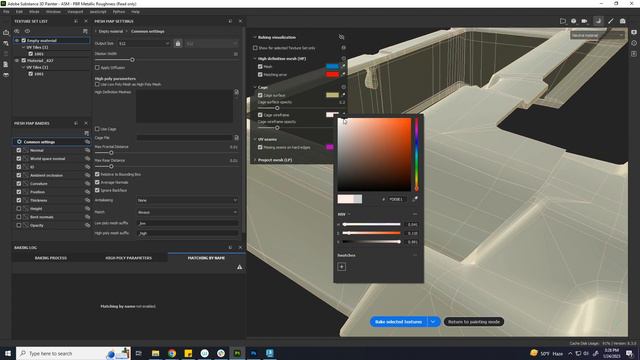Open the Antialiasing dropdown
This screenshot has height=360, width=640.
point(187,200)
